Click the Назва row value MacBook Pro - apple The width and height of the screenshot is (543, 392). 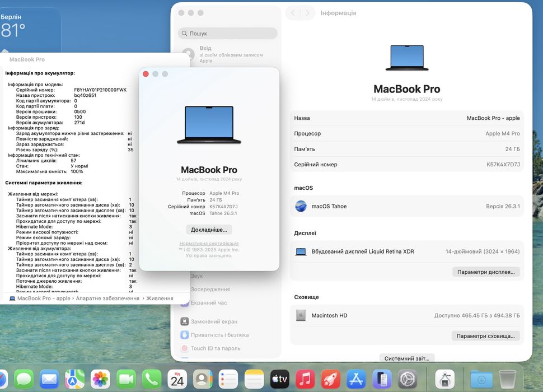click(x=493, y=118)
